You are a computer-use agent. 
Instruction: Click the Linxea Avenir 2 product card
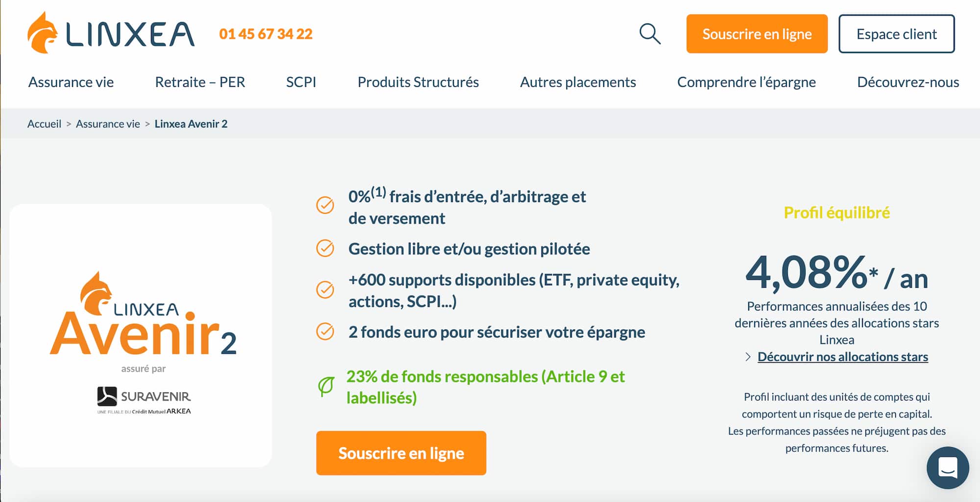[x=141, y=335]
